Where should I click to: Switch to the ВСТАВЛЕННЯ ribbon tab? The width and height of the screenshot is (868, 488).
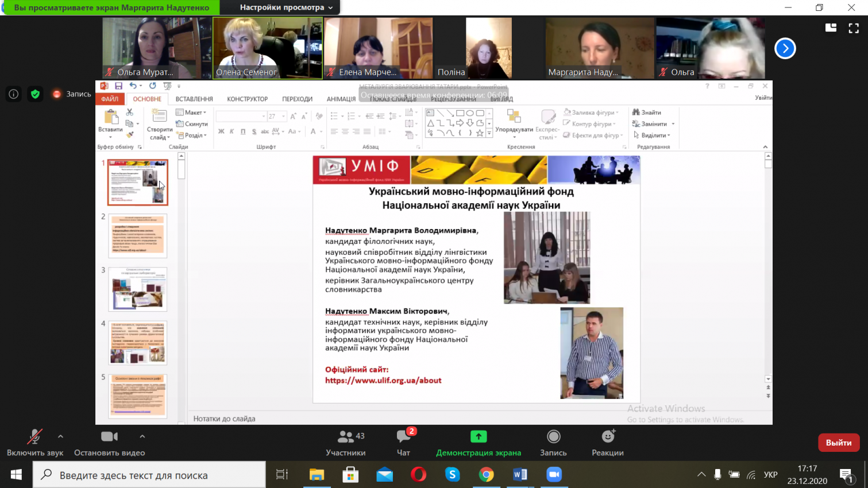(x=194, y=99)
